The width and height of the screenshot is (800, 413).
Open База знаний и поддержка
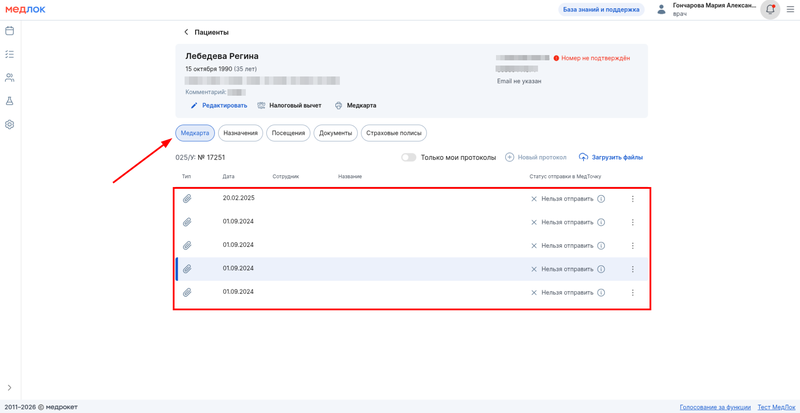click(x=600, y=10)
